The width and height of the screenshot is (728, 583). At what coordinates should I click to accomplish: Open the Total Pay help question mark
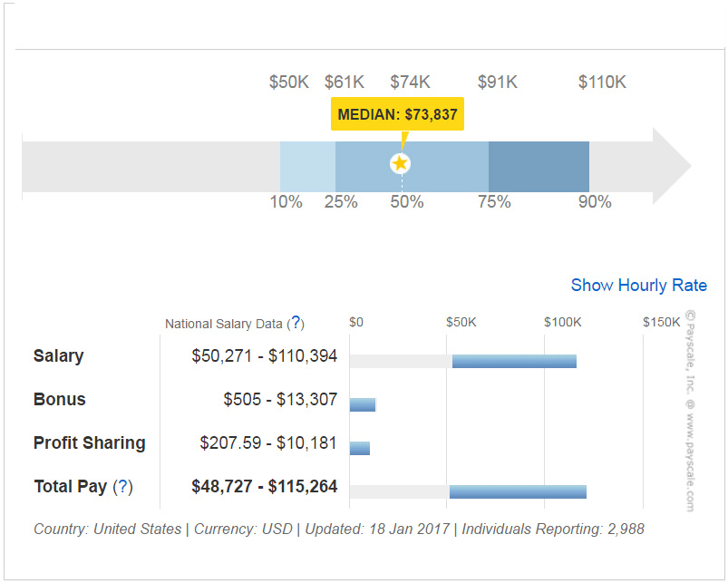coord(122,487)
